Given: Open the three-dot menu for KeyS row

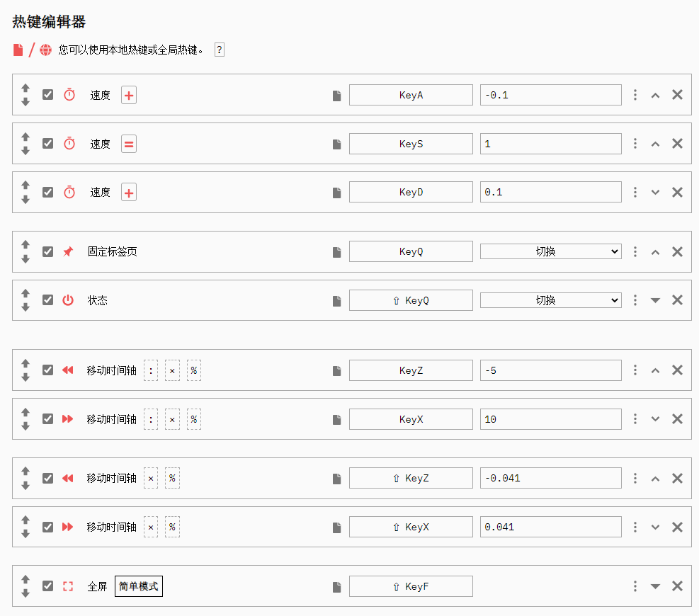Looking at the screenshot, I should coord(635,144).
